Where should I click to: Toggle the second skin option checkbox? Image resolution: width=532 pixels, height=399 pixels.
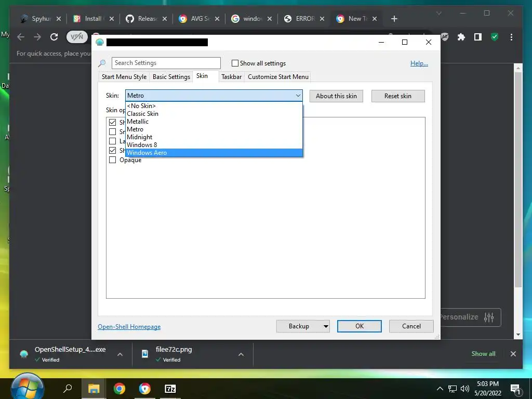tap(112, 131)
